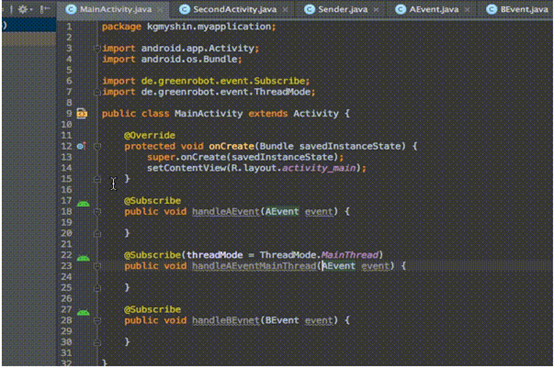
Task: Click "handleAEventMainThread" method name
Action: (254, 266)
